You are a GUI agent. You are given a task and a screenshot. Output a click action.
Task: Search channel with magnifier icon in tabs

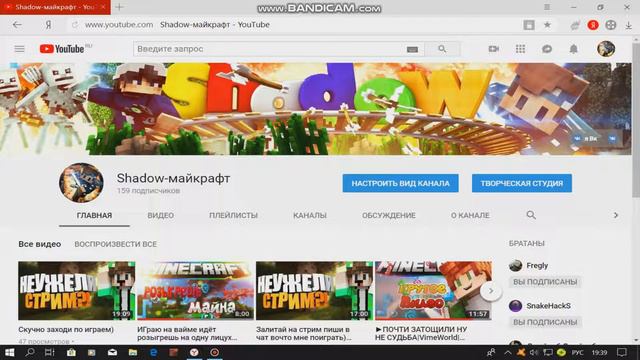pos(531,215)
